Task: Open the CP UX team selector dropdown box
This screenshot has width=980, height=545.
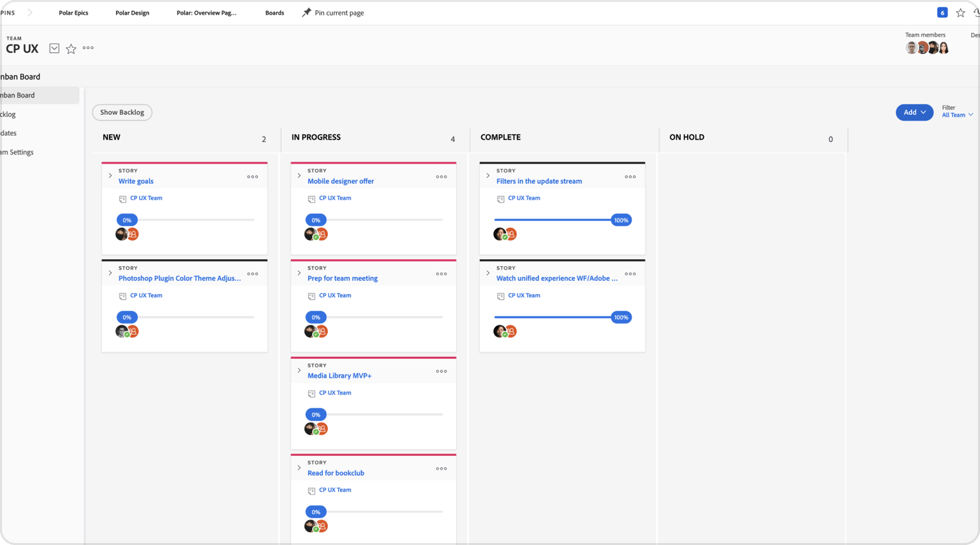Action: pyautogui.click(x=54, y=49)
